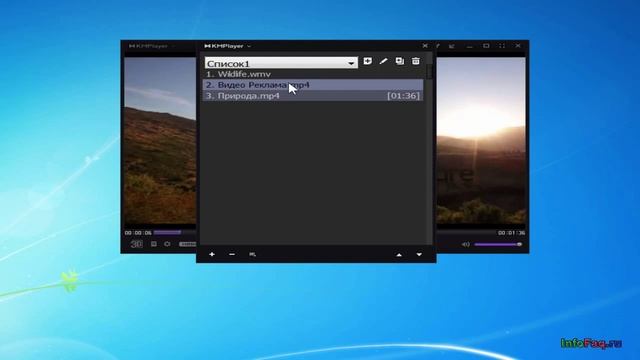The width and height of the screenshot is (640, 360).
Task: Click the 00:00:06 elapsed time display
Action: pyautogui.click(x=138, y=233)
